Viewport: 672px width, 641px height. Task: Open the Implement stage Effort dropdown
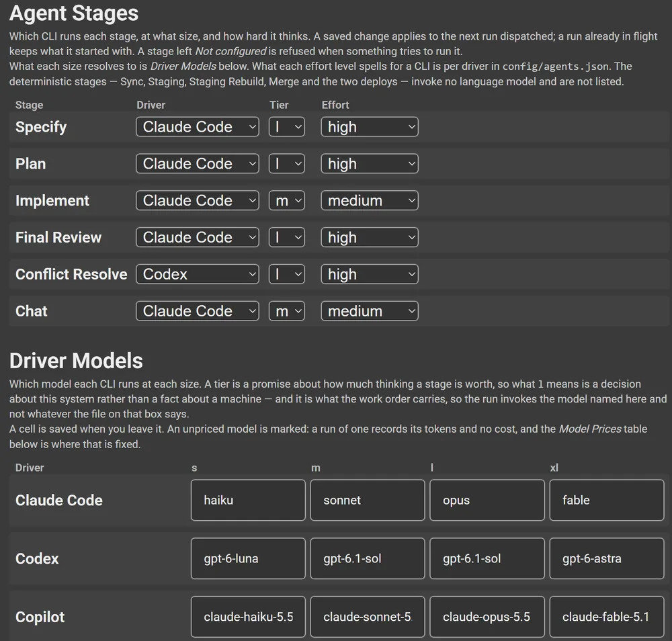click(x=370, y=200)
